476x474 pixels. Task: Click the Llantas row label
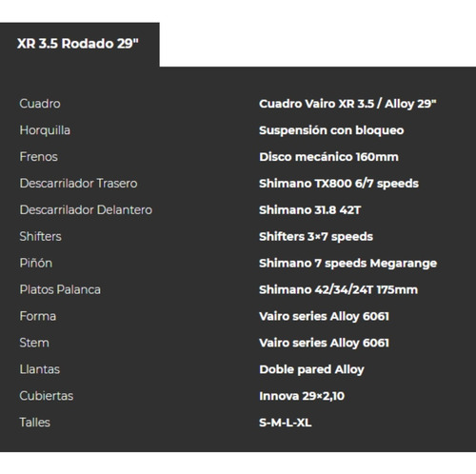(40, 369)
